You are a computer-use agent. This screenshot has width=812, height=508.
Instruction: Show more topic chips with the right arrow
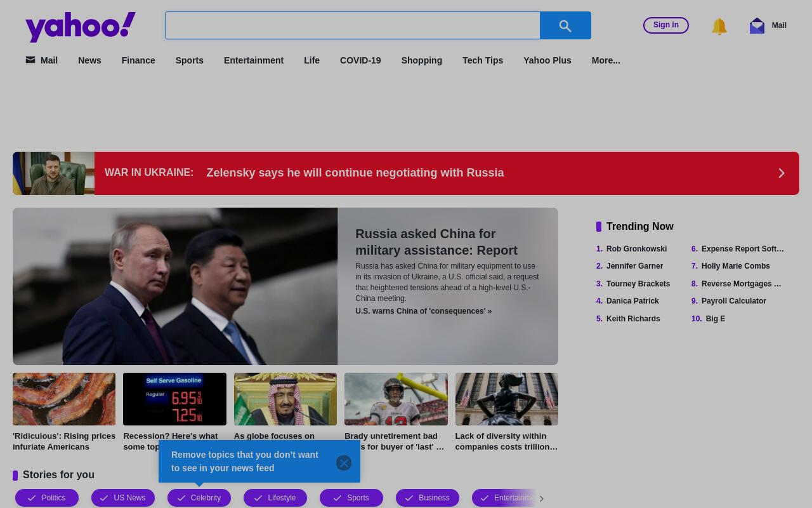(x=541, y=498)
